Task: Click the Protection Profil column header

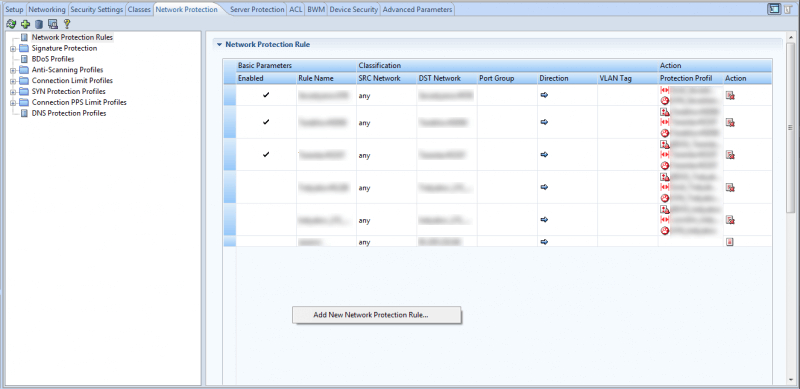Action: click(x=690, y=79)
